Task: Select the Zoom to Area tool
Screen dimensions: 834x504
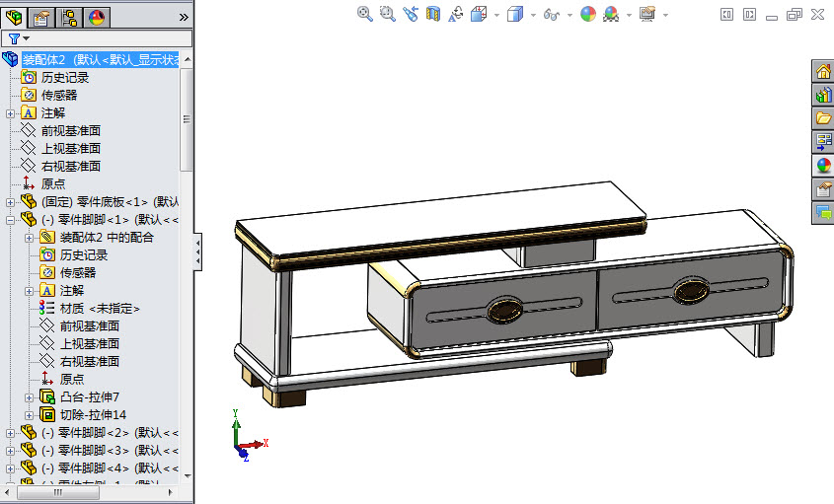Action: tap(388, 15)
